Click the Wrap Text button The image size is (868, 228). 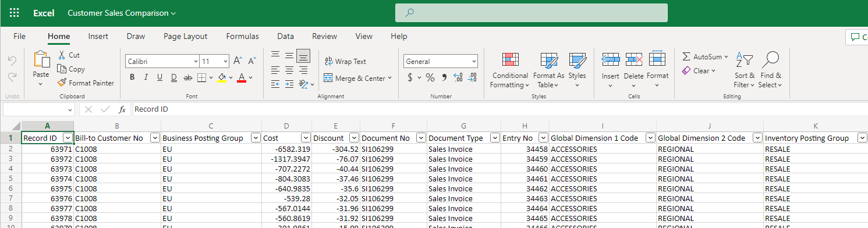pyautogui.click(x=345, y=61)
